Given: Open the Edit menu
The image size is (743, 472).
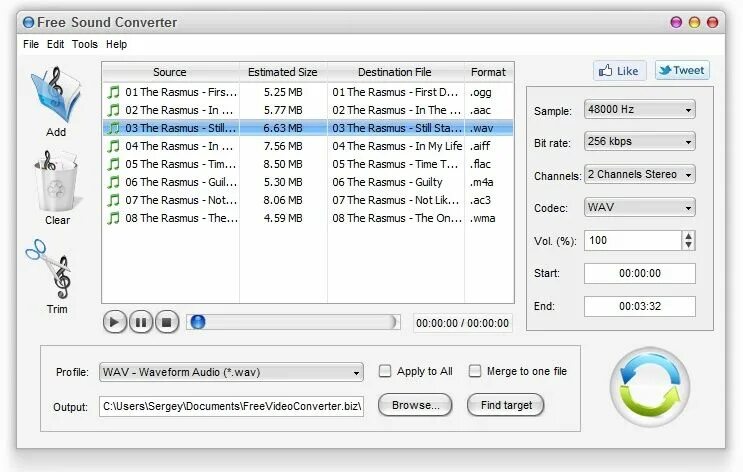Looking at the screenshot, I should coord(55,44).
